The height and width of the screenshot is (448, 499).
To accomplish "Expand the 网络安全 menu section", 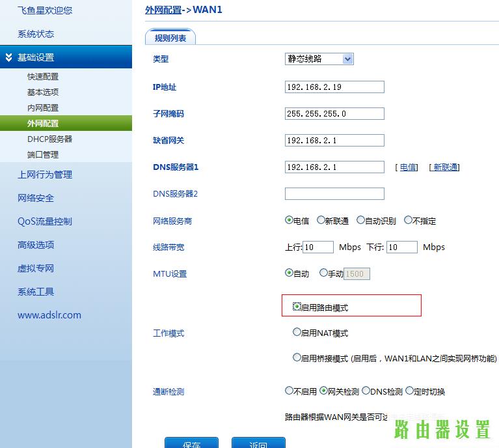I will point(36,198).
